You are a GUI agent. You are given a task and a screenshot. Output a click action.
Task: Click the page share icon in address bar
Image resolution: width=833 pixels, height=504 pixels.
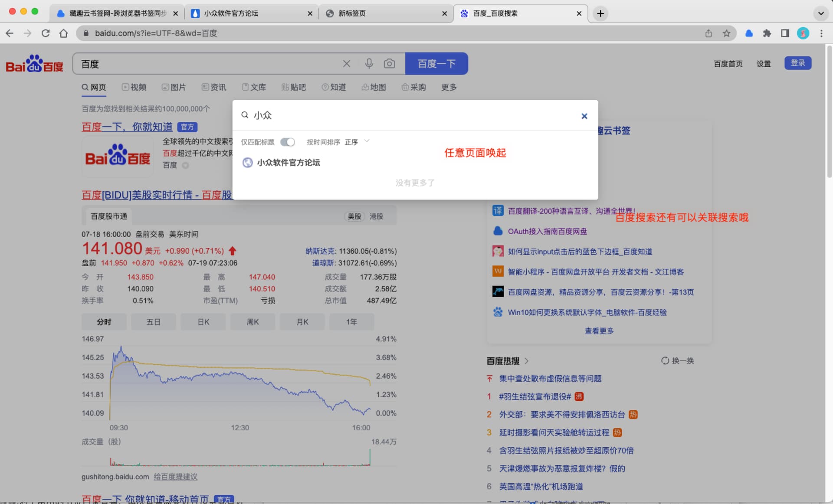click(708, 33)
